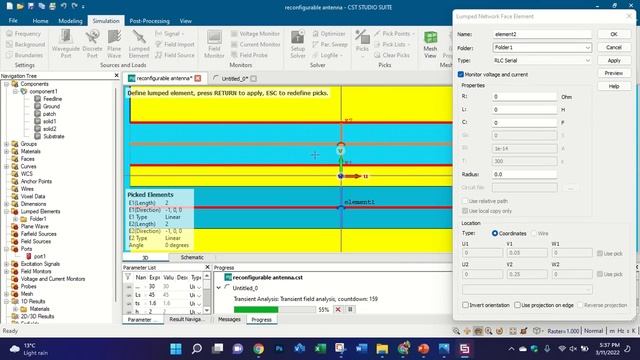The image size is (640, 360).
Task: Click the Print icon in quick access toolbar
Action: pos(53,6)
